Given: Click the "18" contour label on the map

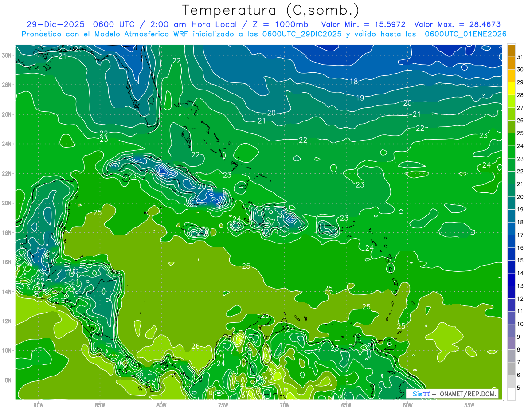Looking at the screenshot, I should [x=354, y=82].
